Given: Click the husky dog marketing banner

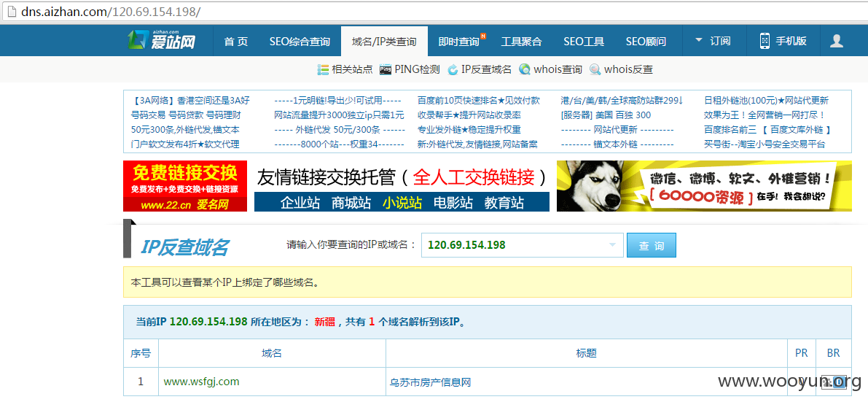Looking at the screenshot, I should pyautogui.click(x=704, y=186).
